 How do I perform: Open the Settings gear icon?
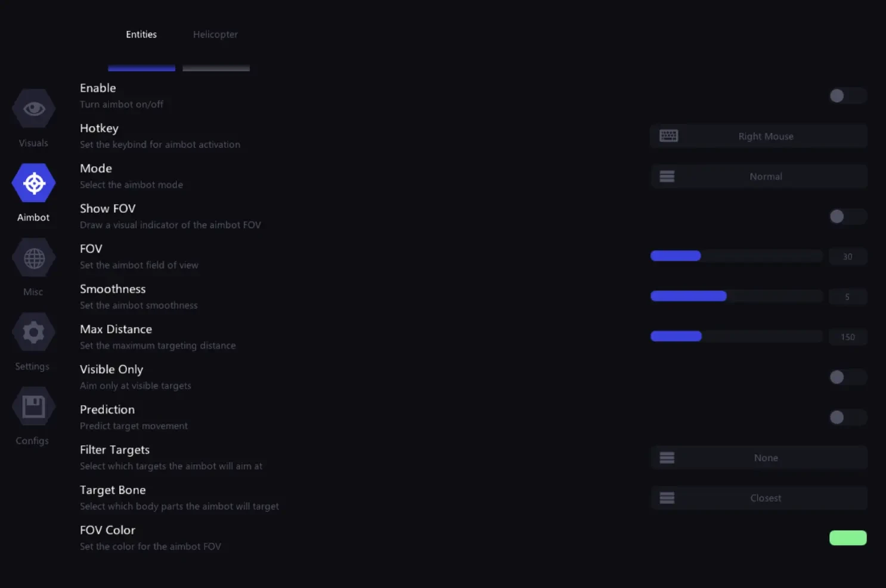tap(34, 332)
